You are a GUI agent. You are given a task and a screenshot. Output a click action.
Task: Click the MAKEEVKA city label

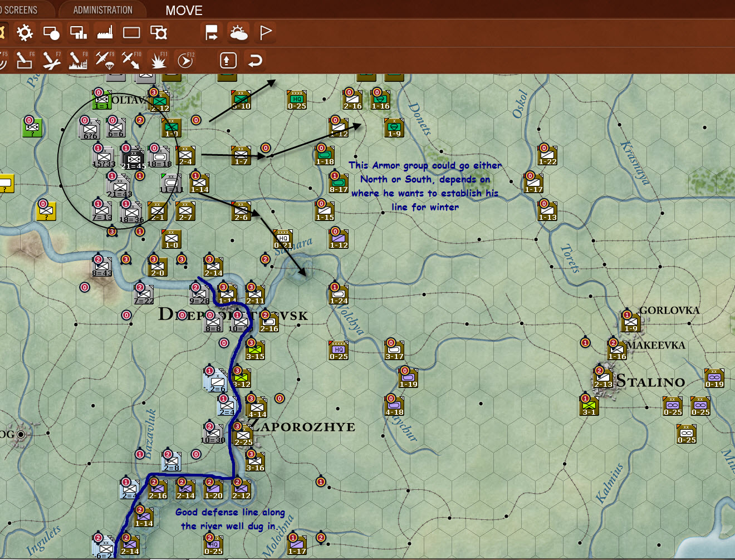tap(656, 345)
